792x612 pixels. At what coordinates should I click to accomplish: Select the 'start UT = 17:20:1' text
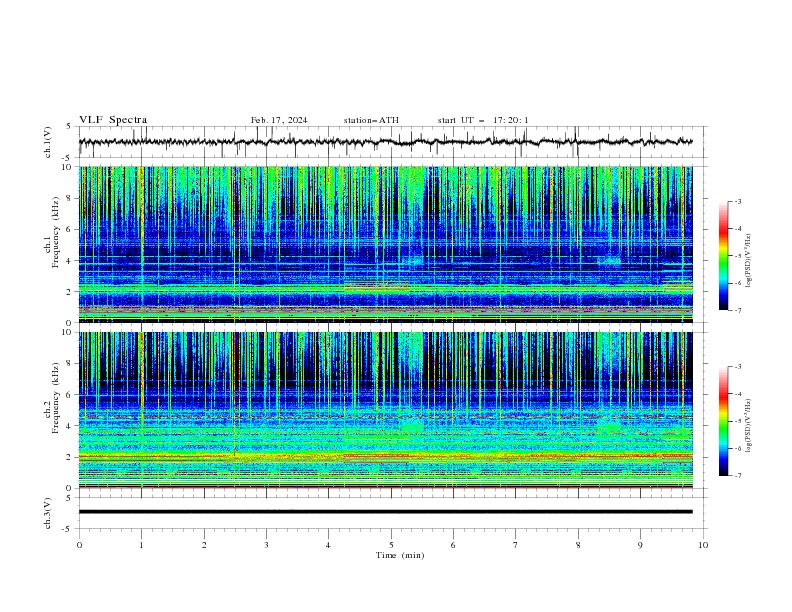click(483, 120)
